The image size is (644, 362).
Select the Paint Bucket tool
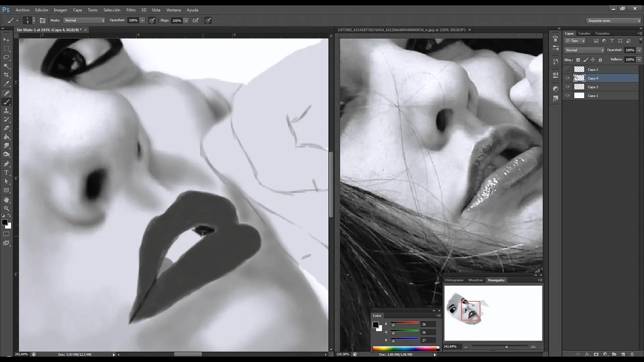point(6,137)
